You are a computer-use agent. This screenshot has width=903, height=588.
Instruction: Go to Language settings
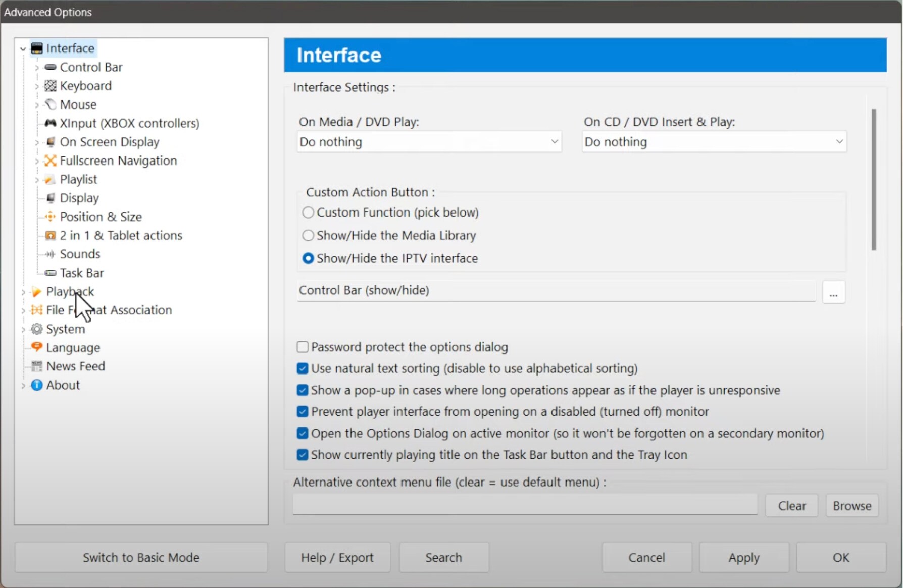pyautogui.click(x=73, y=348)
